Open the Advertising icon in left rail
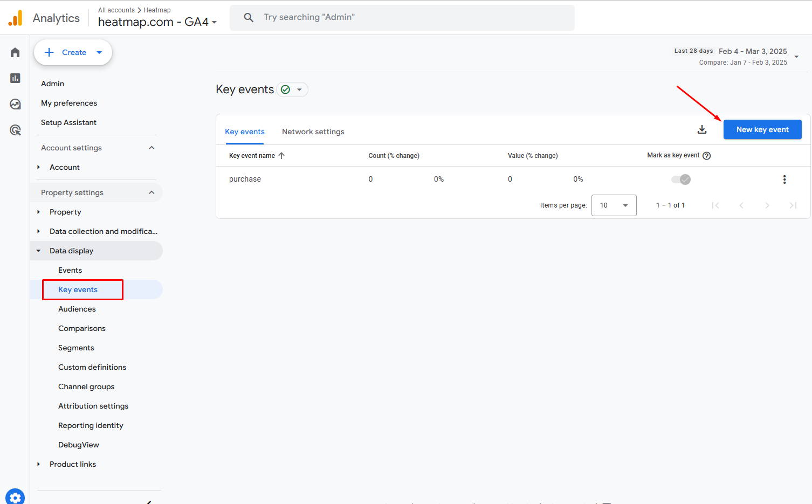Viewport: 812px width, 504px height. [x=15, y=130]
